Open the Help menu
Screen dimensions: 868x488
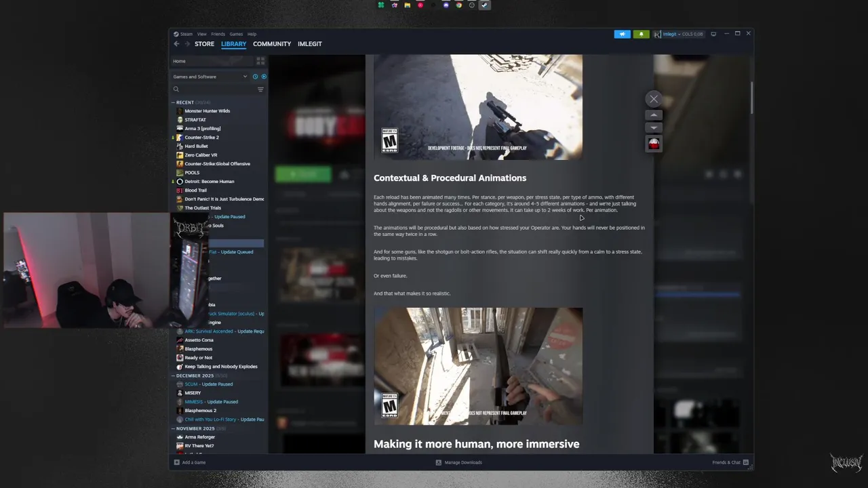coord(252,34)
